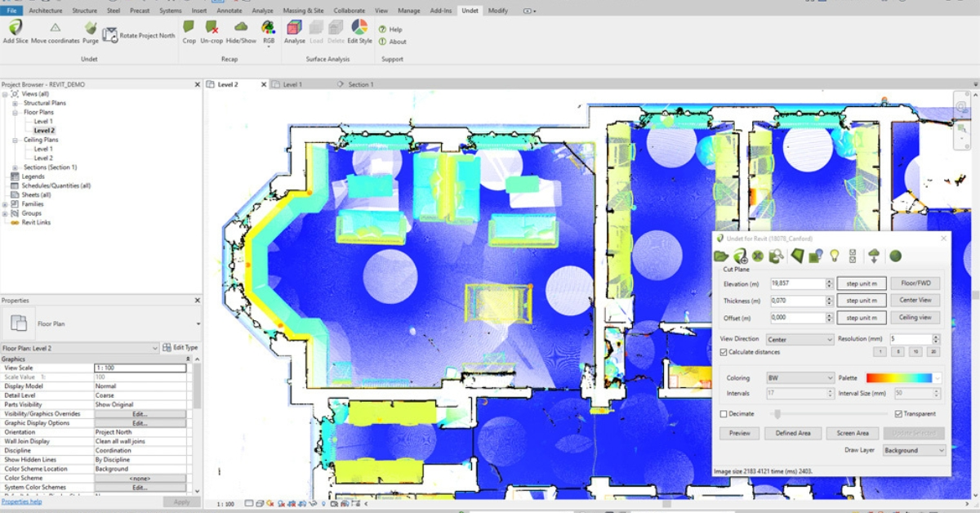Open the View Direction Center dropdown
Image resolution: width=980 pixels, height=513 pixels.
(x=800, y=339)
